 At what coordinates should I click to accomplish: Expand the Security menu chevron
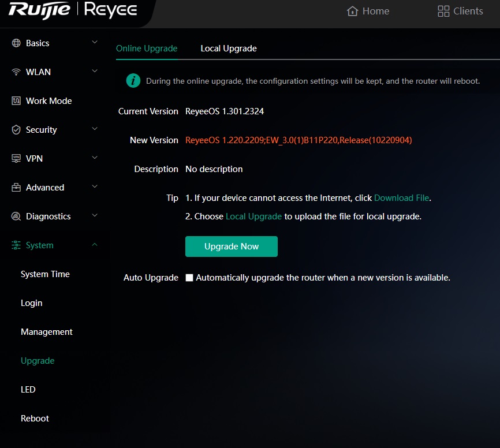click(x=95, y=129)
